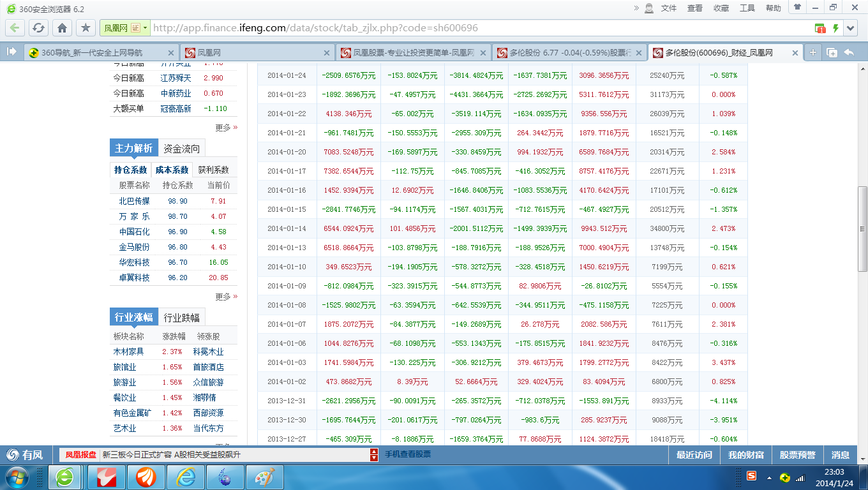Image resolution: width=868 pixels, height=490 pixels.
Task: Switch to 凤凰股票-专业让投资更简单 tab
Action: click(413, 53)
